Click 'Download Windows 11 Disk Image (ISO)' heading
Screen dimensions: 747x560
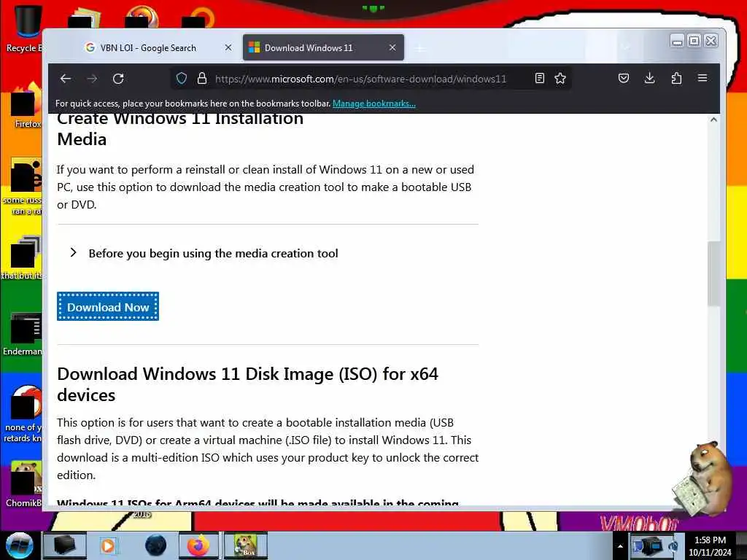[x=247, y=384]
